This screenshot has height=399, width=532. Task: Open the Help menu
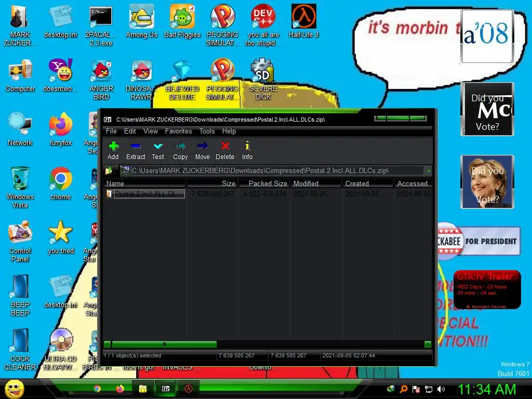pyautogui.click(x=229, y=131)
